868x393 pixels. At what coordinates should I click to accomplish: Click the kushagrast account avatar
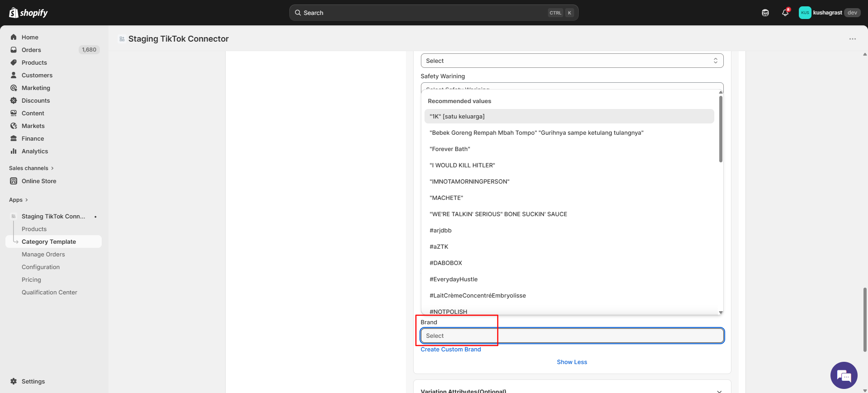click(x=805, y=13)
